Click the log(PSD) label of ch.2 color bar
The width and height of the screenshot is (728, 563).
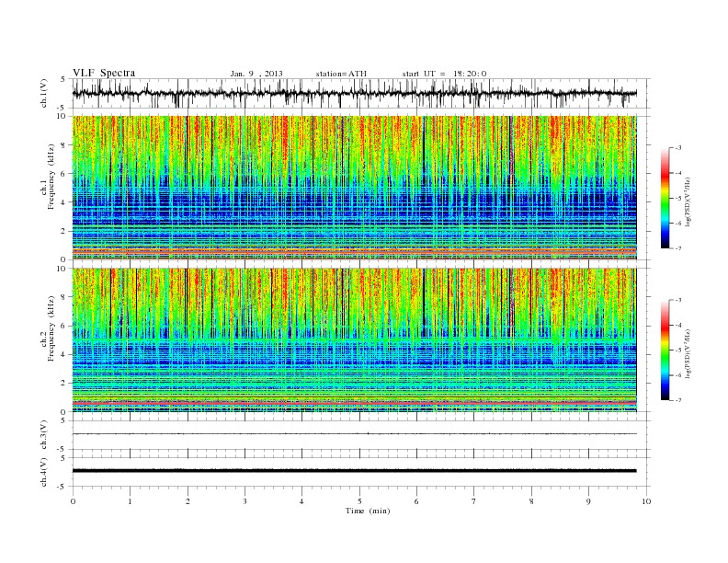coord(688,353)
